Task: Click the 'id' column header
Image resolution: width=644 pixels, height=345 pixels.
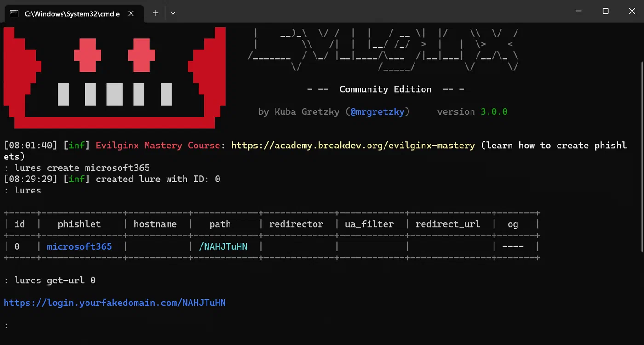Action: [x=20, y=224]
